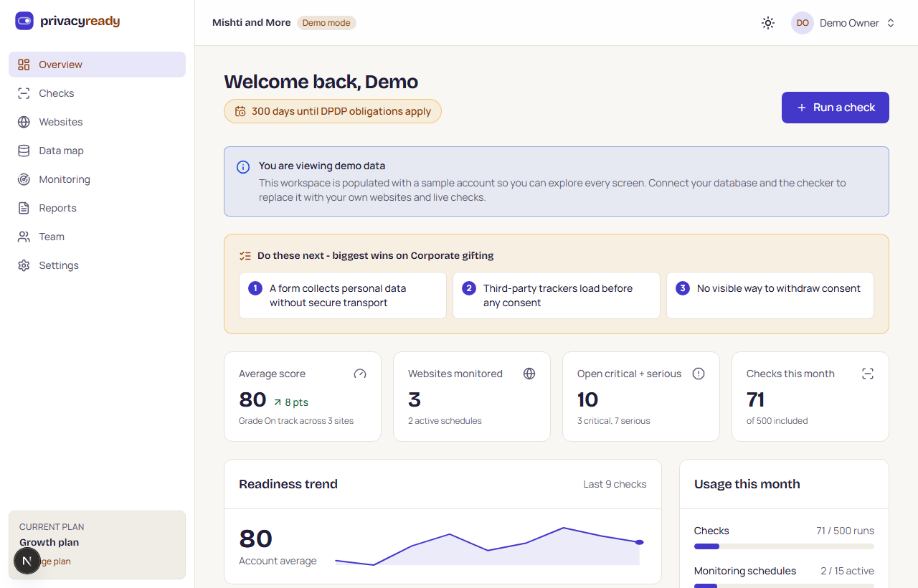The width and height of the screenshot is (918, 588).
Task: Click the Readiness trend heading
Action: (288, 484)
